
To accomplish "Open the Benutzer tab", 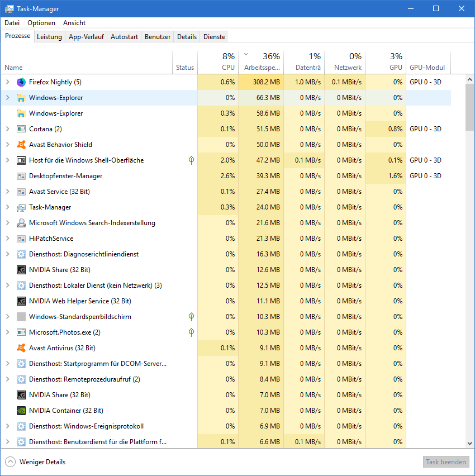I will click(158, 37).
